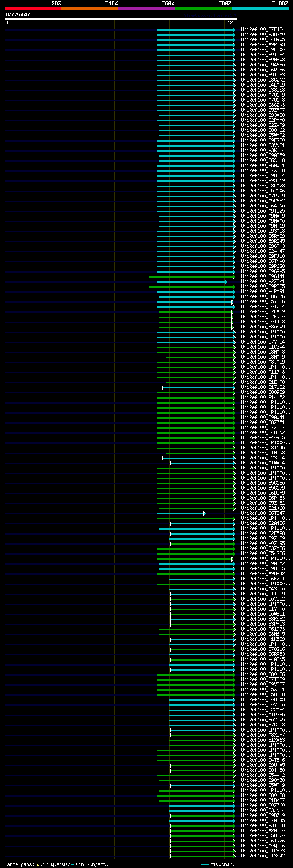Select label UniRef100_A9NVT9
This screenshot has width=293, height=868.
pos(263,216)
